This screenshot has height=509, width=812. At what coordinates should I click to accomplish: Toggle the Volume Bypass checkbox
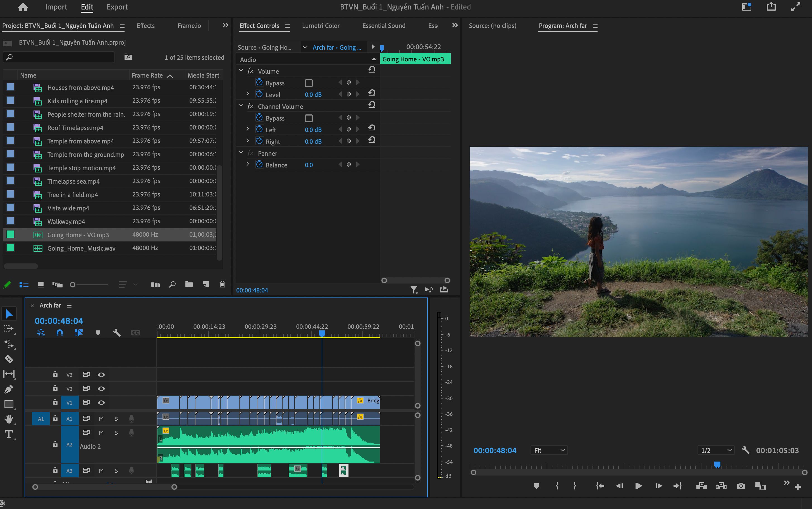[x=309, y=83]
